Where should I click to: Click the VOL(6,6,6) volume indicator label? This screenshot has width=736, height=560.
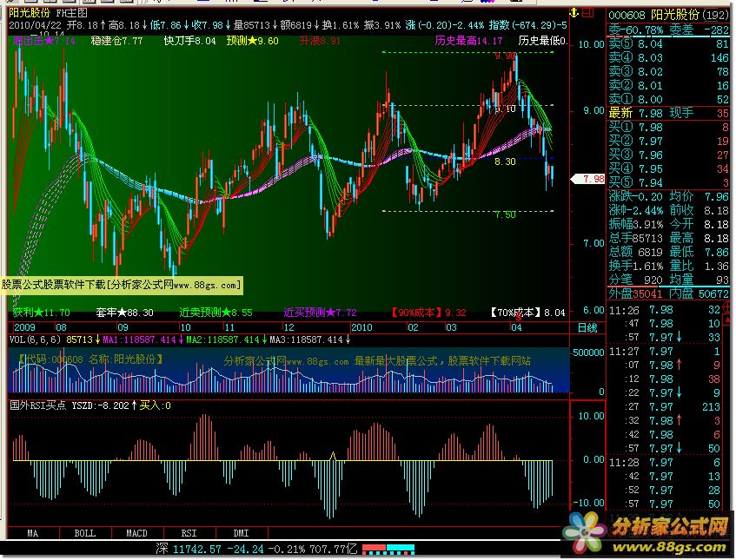(x=36, y=339)
